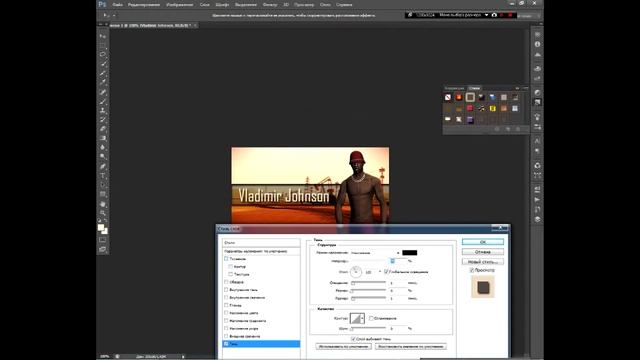640x360 pixels.
Task: Open the Фильтр menu
Action: tap(270, 4)
